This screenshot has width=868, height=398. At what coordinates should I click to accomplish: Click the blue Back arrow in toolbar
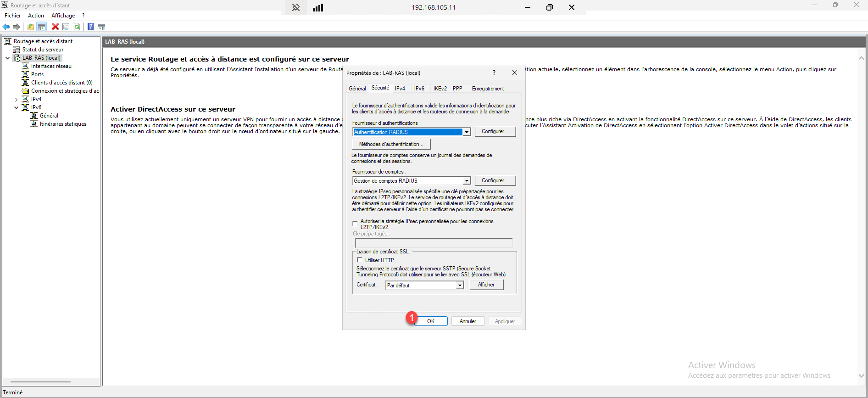tap(6, 27)
